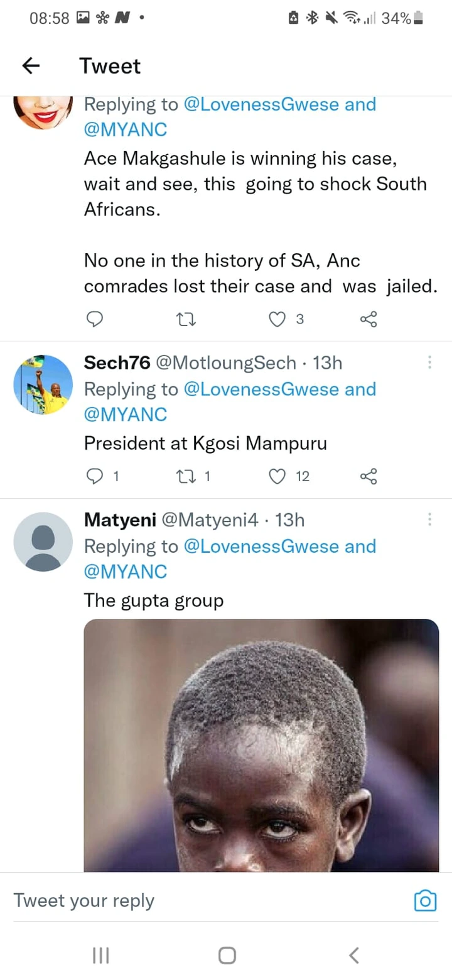Tap the Tweet your reply field
The height and width of the screenshot is (980, 452).
[x=207, y=901]
